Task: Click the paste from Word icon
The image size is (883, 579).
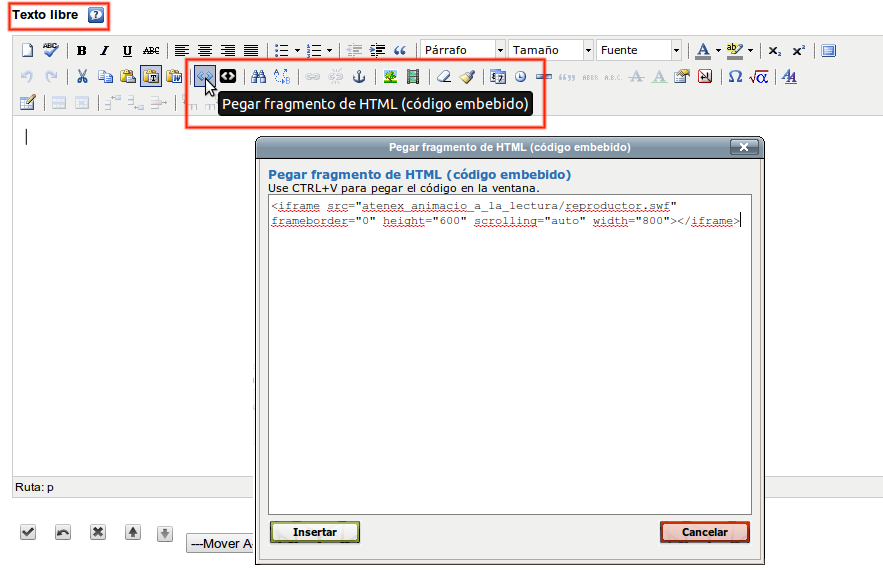Action: 176,76
